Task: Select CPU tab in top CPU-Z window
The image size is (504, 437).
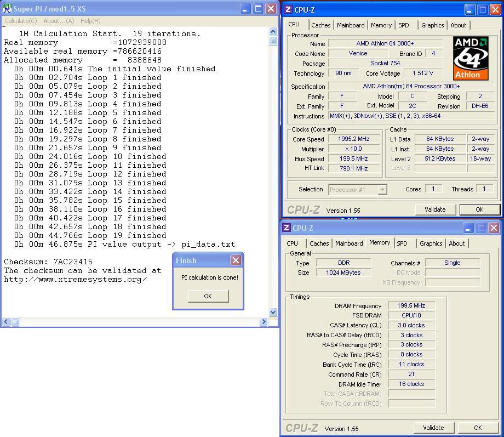Action: (294, 24)
